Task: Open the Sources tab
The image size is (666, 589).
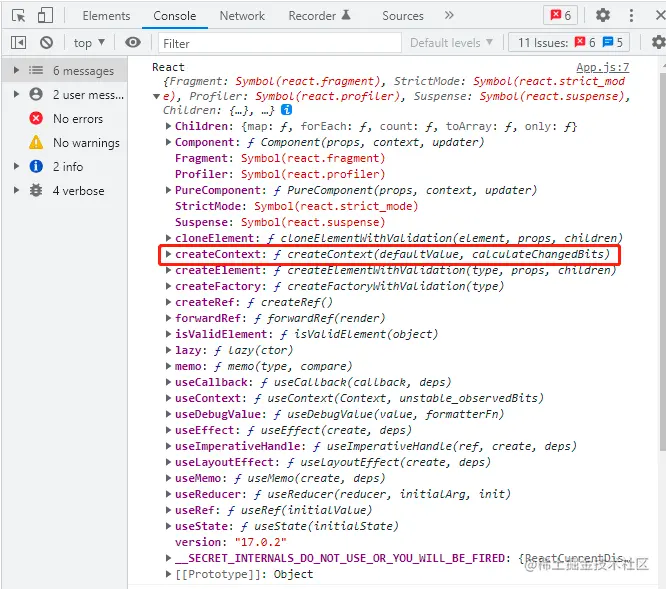Action: click(403, 16)
